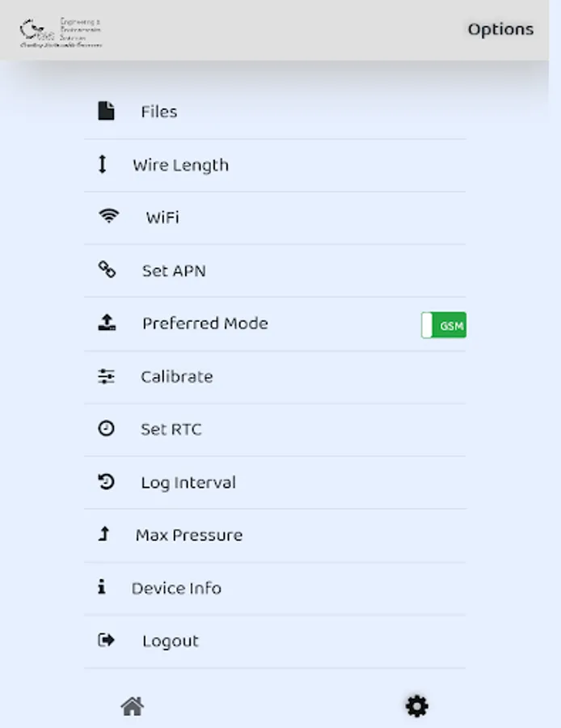Tap the WiFi signal icon

pos(108,215)
